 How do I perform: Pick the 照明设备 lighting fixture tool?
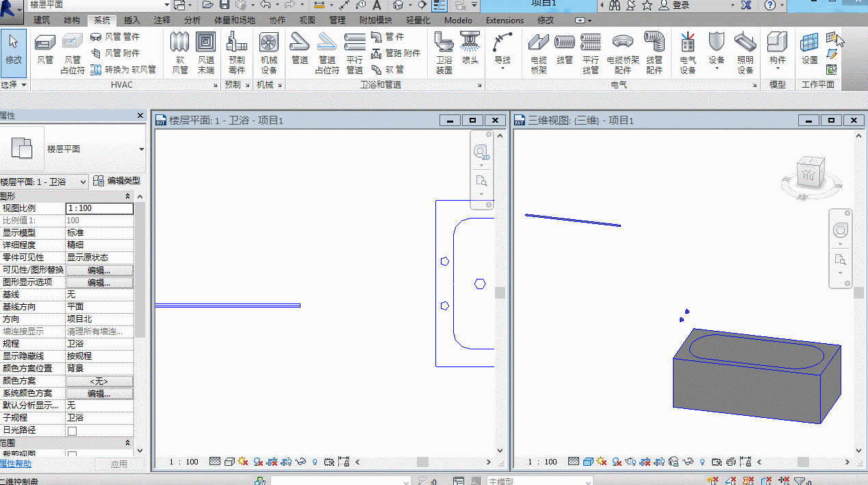coord(745,53)
